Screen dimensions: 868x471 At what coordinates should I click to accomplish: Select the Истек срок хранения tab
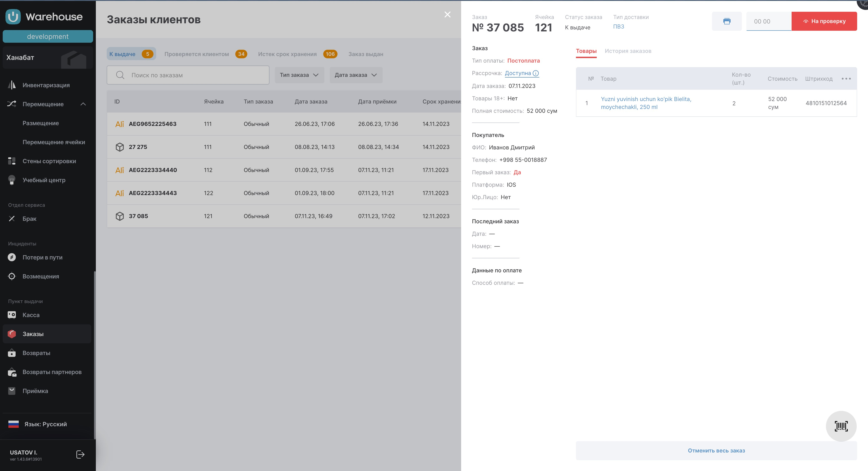(287, 54)
